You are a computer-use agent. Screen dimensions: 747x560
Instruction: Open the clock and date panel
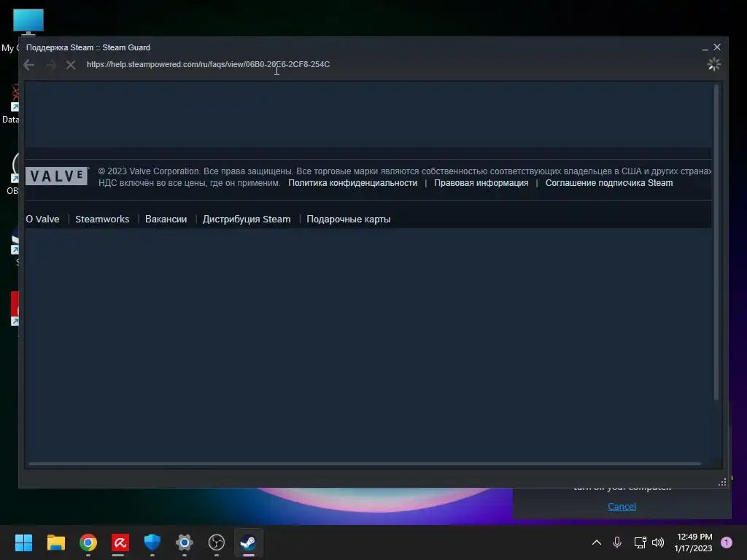694,542
